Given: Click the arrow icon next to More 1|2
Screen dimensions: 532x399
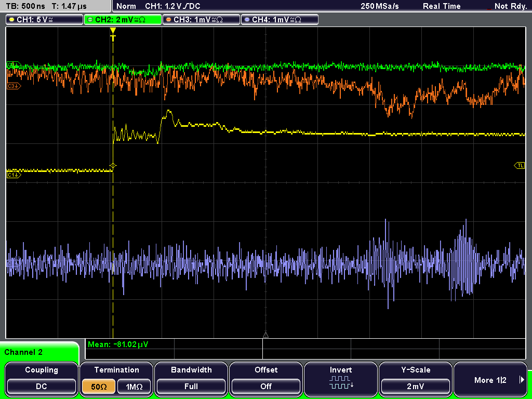Looking at the screenshot, I should point(522,380).
